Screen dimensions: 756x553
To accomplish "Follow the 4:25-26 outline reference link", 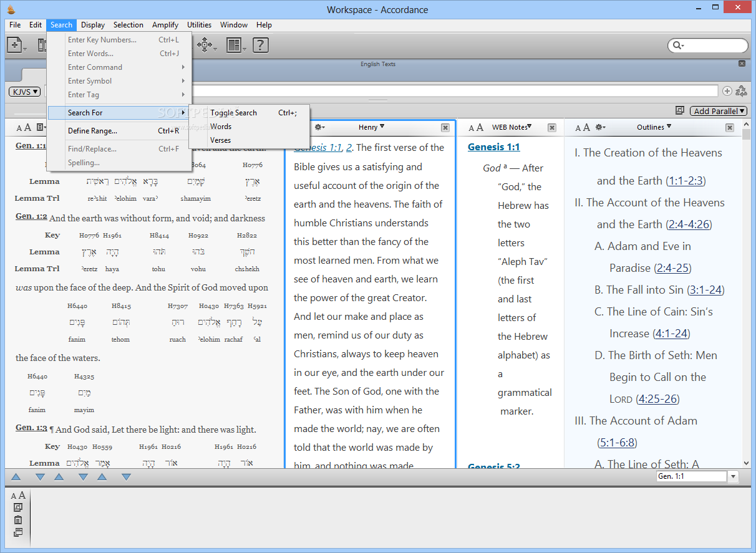I will [657, 399].
